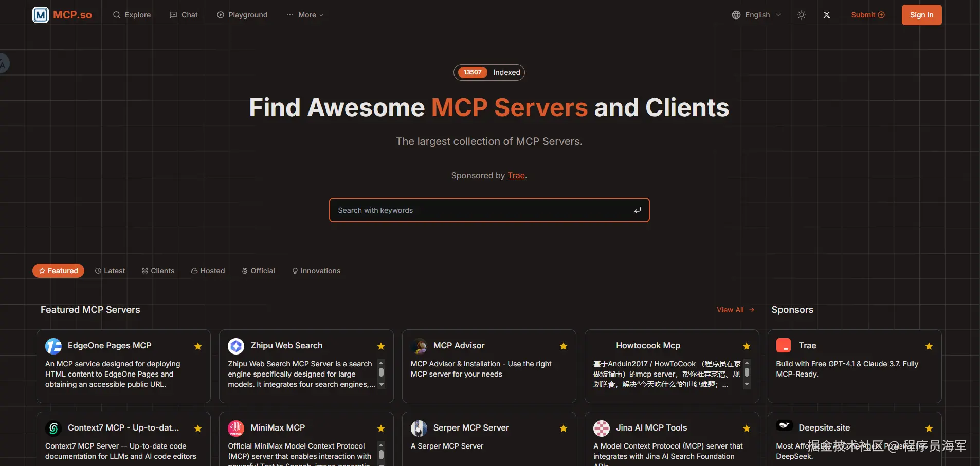980x466 pixels.
Task: Open the English language dropdown
Action: [x=756, y=15]
